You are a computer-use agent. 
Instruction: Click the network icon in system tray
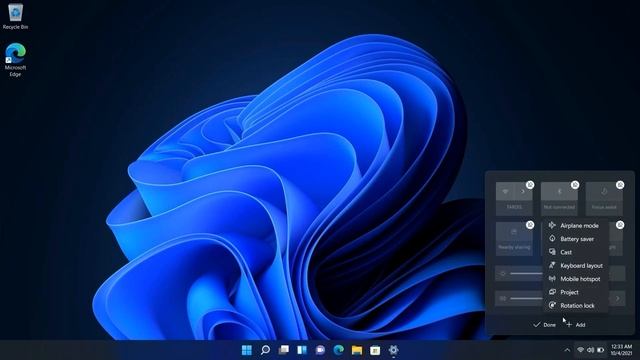[x=580, y=350]
